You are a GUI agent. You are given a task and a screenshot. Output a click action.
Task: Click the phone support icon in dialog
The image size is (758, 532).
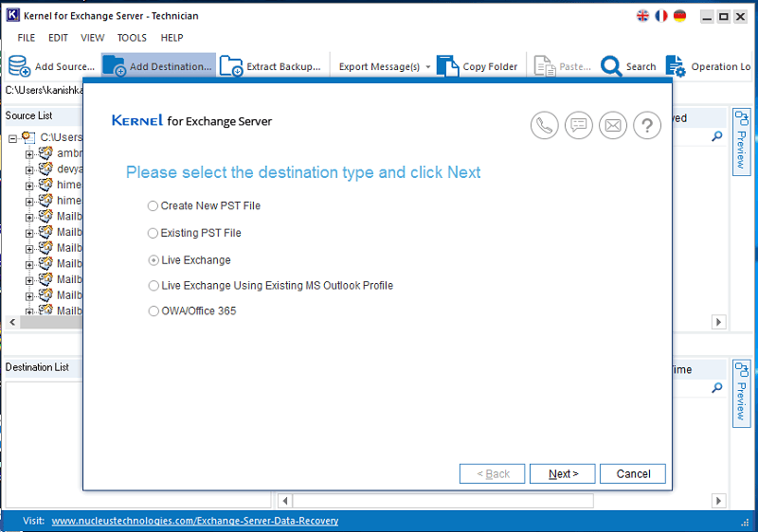[544, 126]
